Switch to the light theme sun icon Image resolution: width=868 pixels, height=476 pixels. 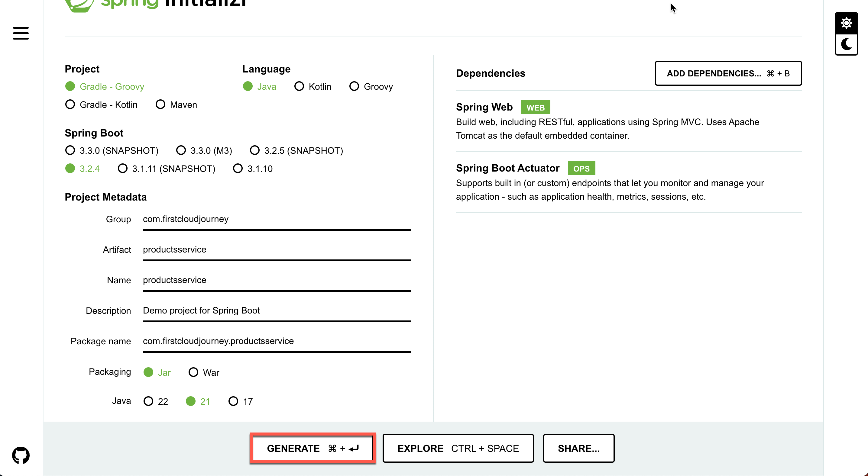846,23
